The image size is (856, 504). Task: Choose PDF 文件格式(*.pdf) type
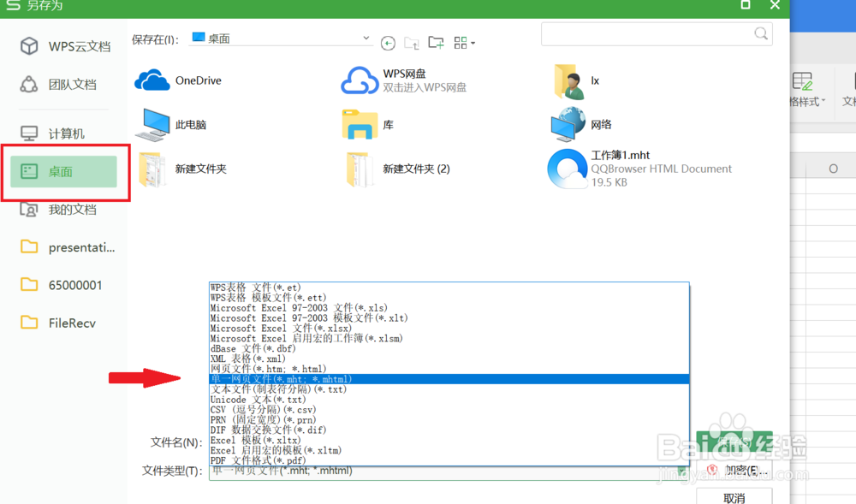tap(449, 461)
